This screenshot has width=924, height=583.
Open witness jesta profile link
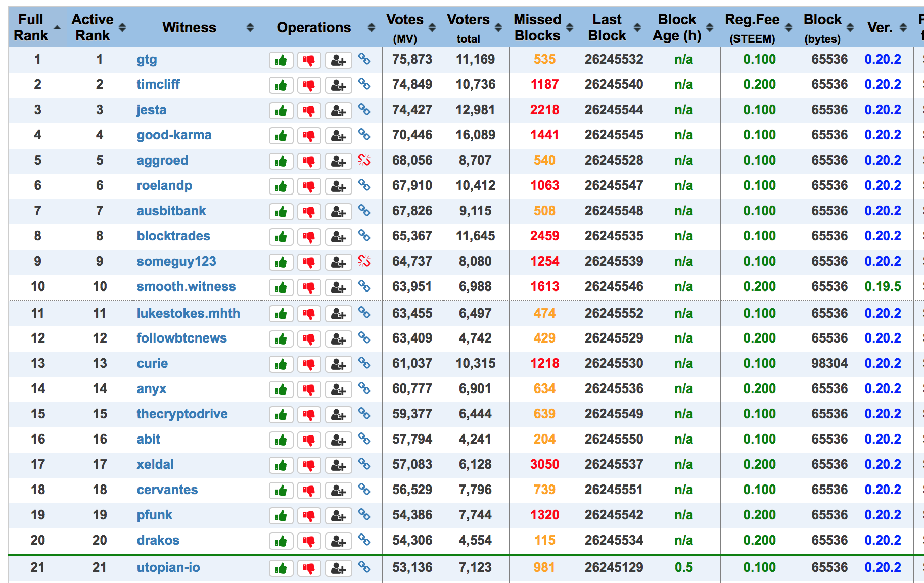coord(151,110)
